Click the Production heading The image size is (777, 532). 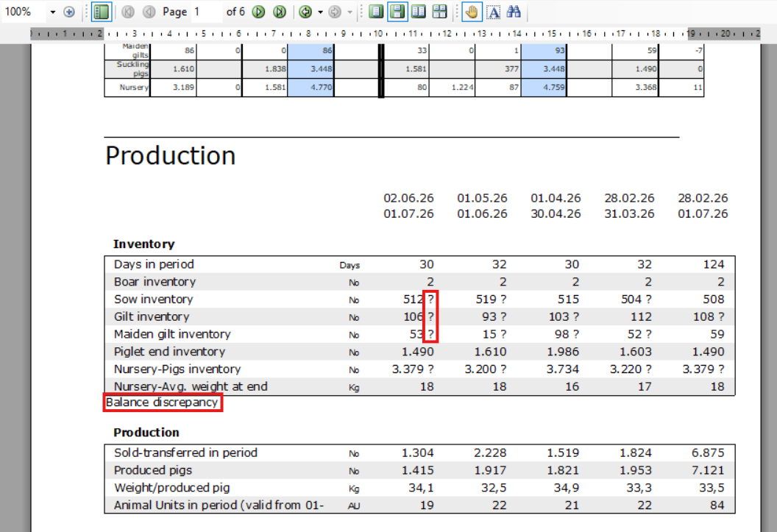click(171, 155)
